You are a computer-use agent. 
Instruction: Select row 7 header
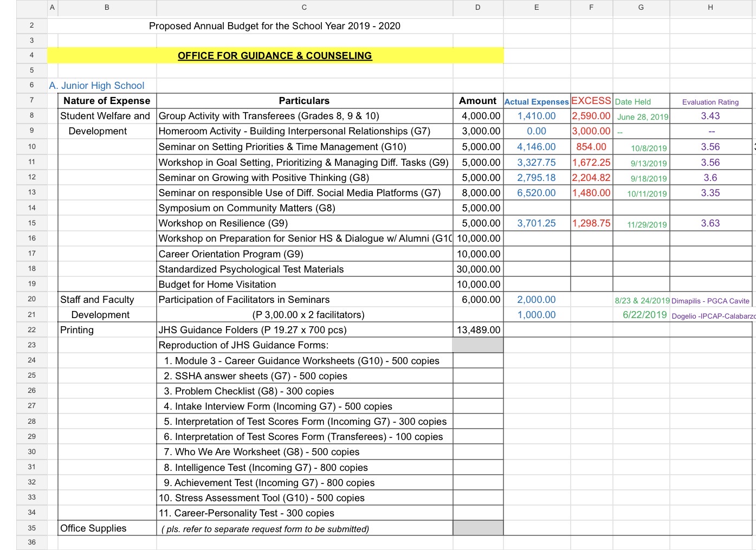31,100
